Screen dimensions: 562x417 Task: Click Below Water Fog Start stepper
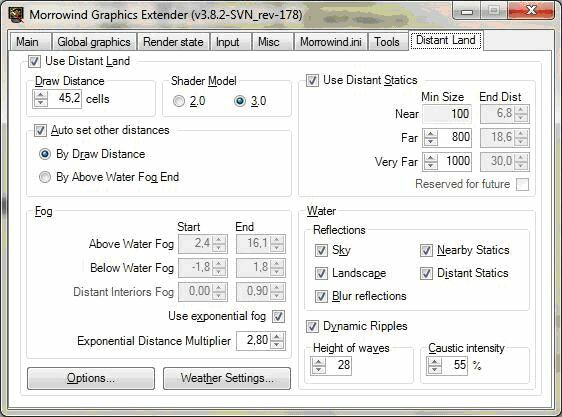point(219,268)
